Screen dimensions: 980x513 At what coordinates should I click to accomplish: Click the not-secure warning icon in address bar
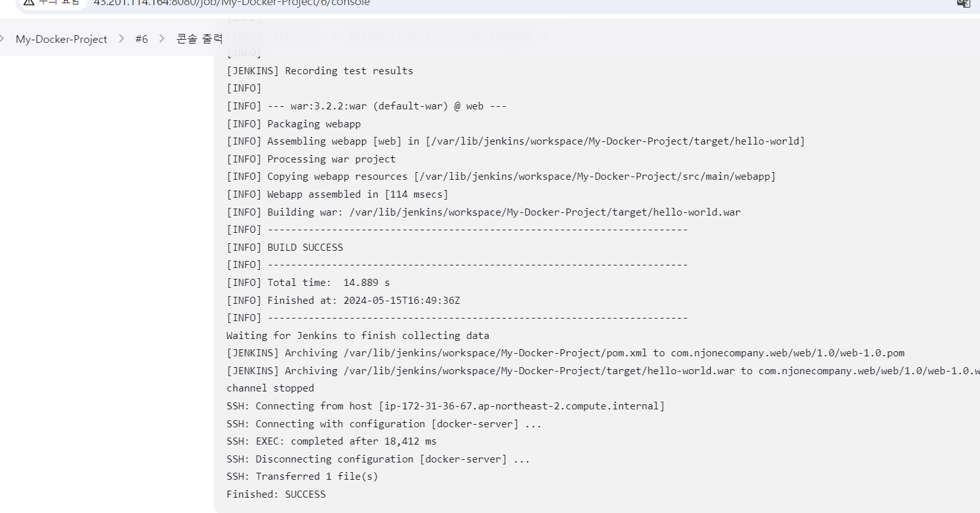[29, 3]
